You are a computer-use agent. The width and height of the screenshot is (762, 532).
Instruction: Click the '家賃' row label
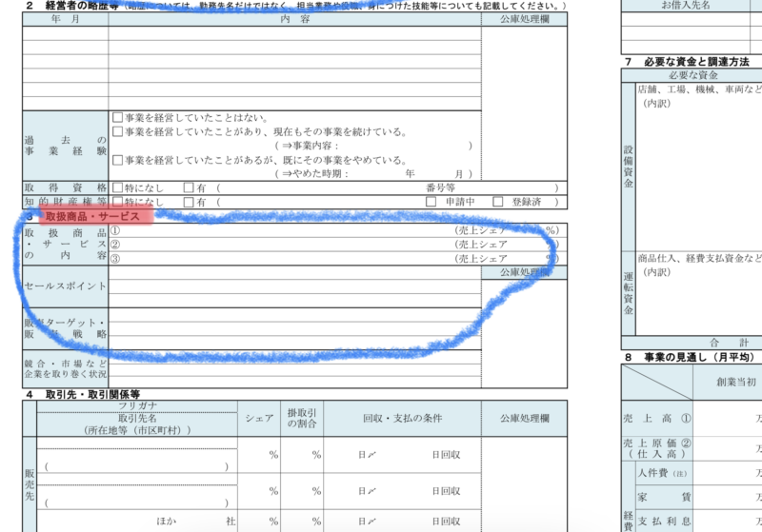(x=664, y=497)
